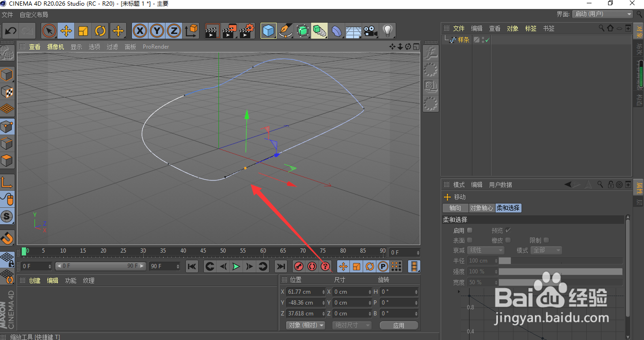644x340 pixels.
Task: Switch to the 轴向 tab
Action: [x=455, y=208]
